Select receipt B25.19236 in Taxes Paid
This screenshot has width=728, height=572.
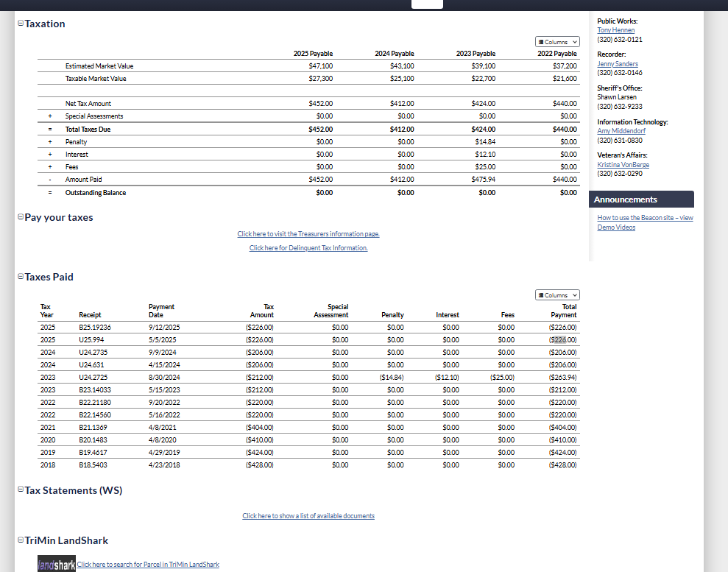pos(95,328)
